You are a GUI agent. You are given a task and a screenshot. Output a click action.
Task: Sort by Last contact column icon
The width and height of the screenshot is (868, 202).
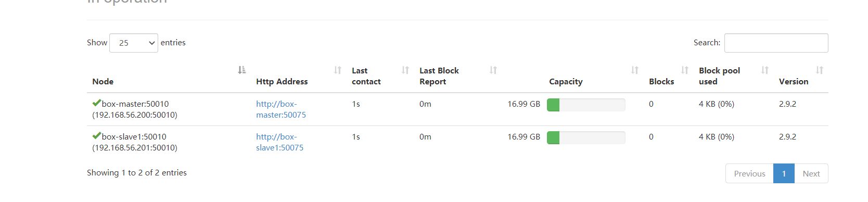click(x=405, y=70)
